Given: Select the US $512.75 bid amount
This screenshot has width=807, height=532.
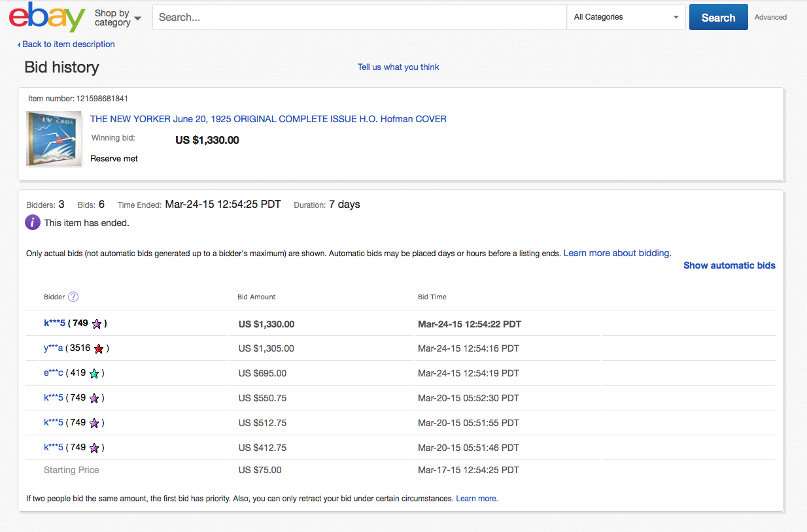Looking at the screenshot, I should (x=262, y=423).
